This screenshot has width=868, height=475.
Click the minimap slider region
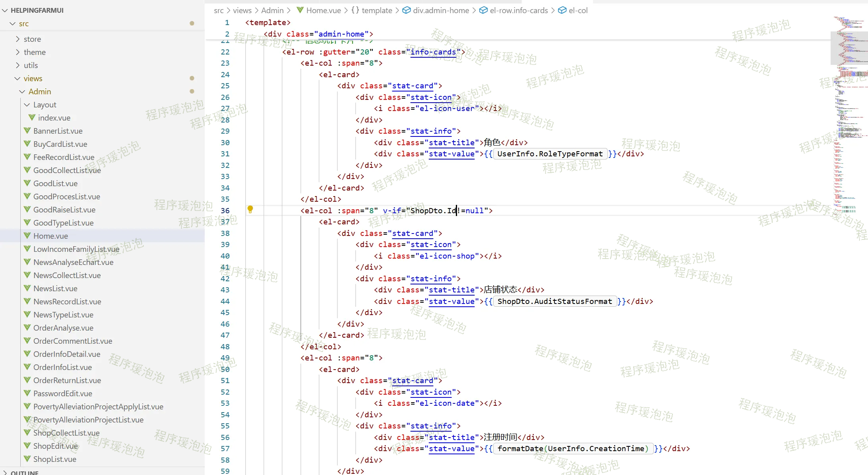click(849, 48)
